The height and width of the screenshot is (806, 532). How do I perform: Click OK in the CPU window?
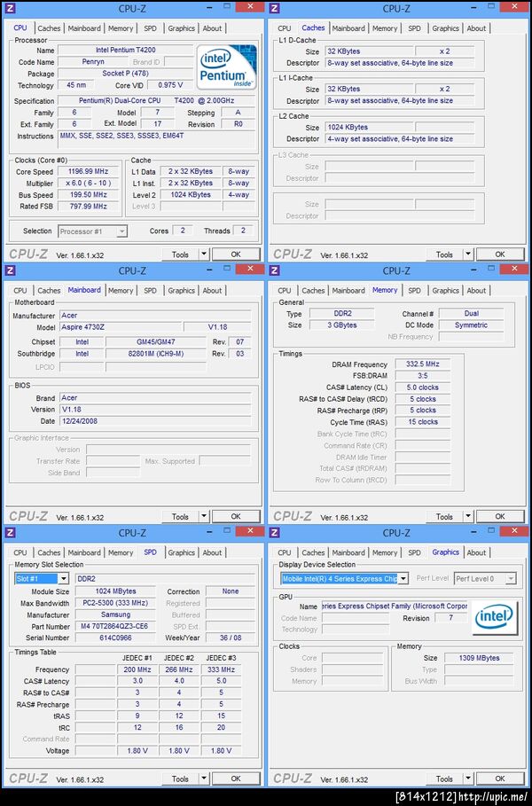[236, 254]
